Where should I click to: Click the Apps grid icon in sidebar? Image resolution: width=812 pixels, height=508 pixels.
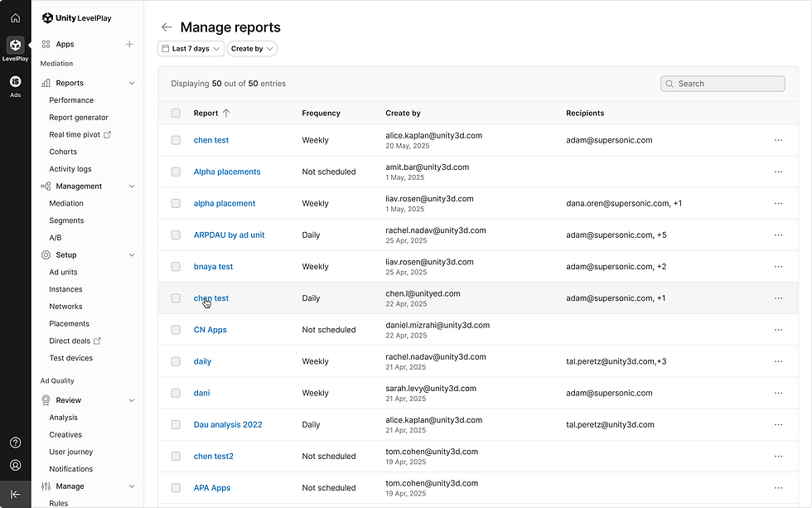[46, 45]
